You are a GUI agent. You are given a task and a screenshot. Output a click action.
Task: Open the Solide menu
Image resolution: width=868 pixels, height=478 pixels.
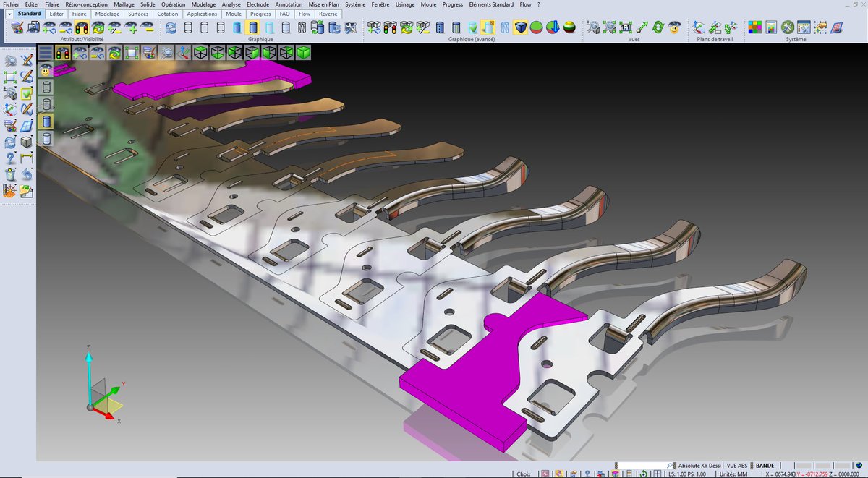(148, 4)
